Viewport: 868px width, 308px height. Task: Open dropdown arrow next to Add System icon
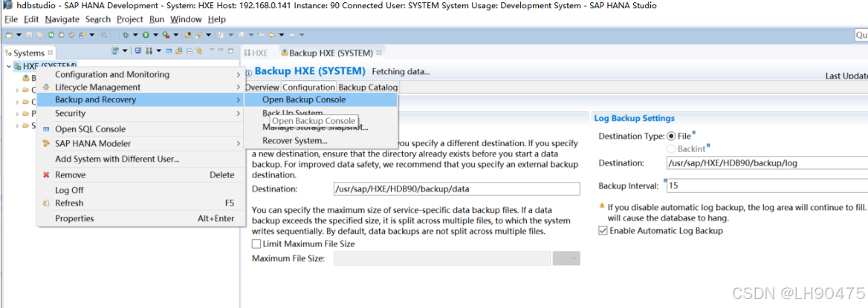[x=125, y=51]
